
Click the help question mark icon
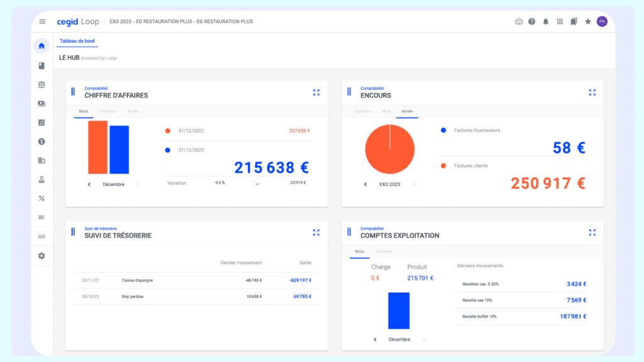point(531,21)
